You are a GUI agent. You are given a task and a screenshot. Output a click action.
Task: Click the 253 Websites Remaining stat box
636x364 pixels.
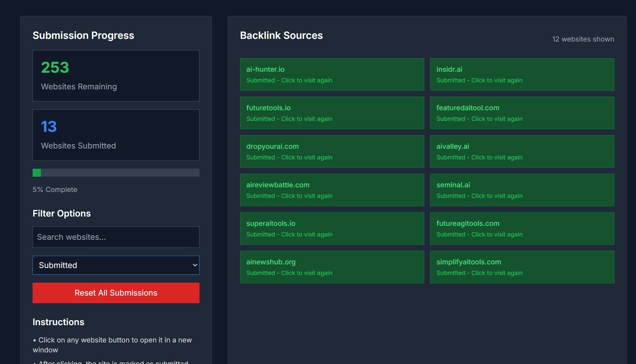(x=116, y=76)
